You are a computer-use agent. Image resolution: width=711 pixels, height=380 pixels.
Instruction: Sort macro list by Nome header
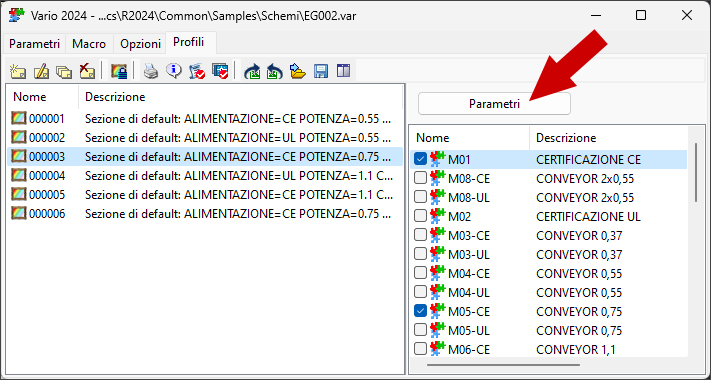[x=470, y=137]
